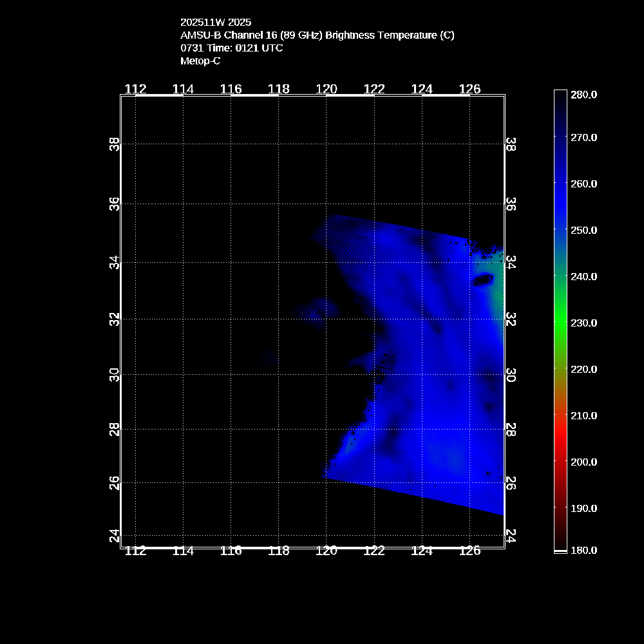
Task: Click the color scale value "200.0"
Action: pyautogui.click(x=583, y=462)
